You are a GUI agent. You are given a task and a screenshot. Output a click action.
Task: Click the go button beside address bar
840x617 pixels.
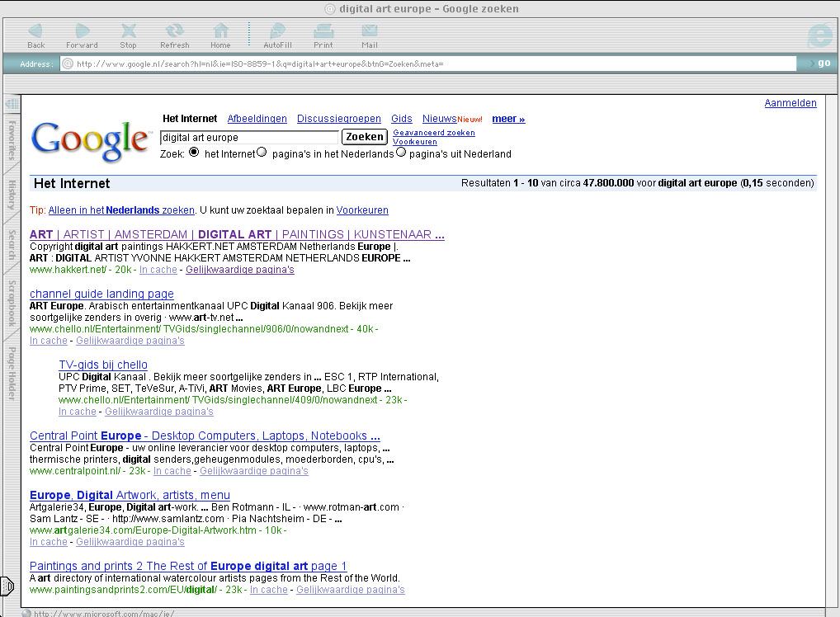[x=823, y=64]
